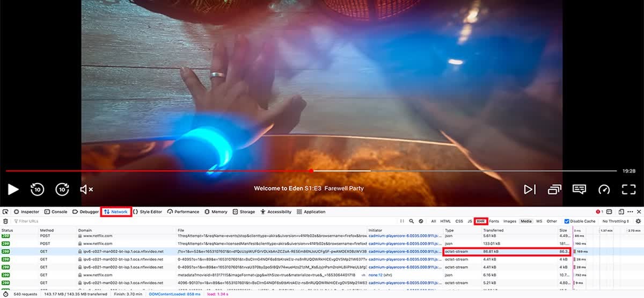Open the playback speed control
The image size is (644, 298).
[x=604, y=189]
